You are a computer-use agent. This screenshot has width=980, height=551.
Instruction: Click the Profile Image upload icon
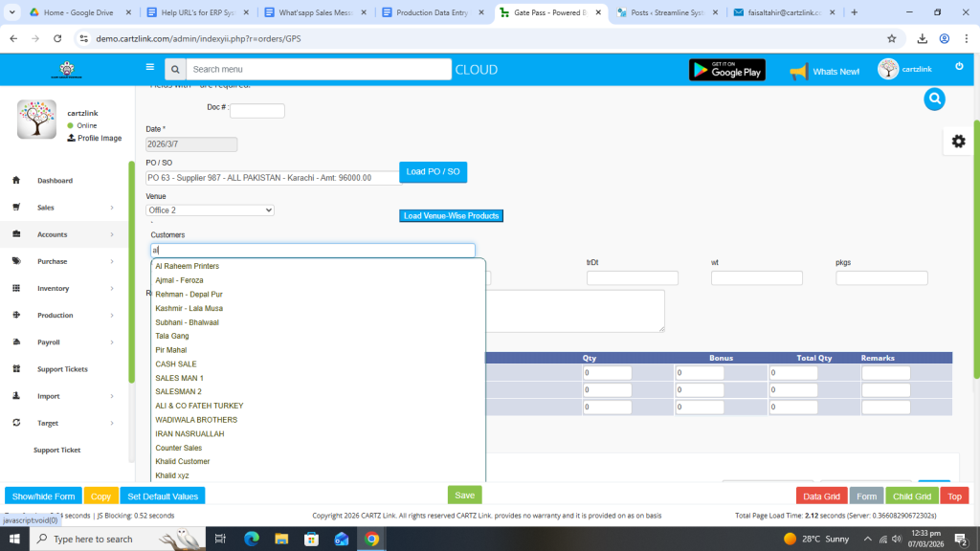tap(71, 139)
